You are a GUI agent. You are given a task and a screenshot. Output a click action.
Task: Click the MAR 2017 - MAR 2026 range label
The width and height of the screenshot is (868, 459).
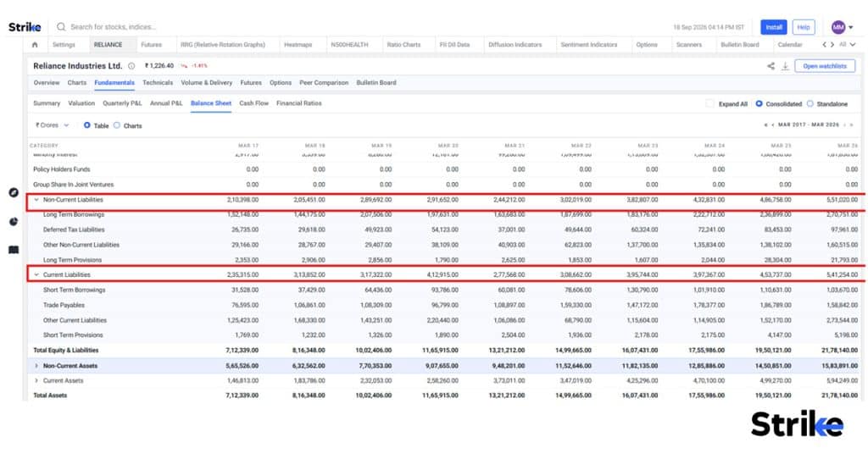tap(808, 125)
